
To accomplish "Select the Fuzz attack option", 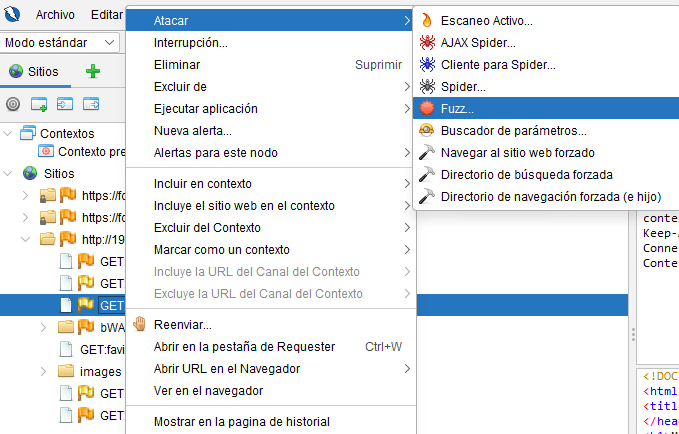I will (x=457, y=109).
